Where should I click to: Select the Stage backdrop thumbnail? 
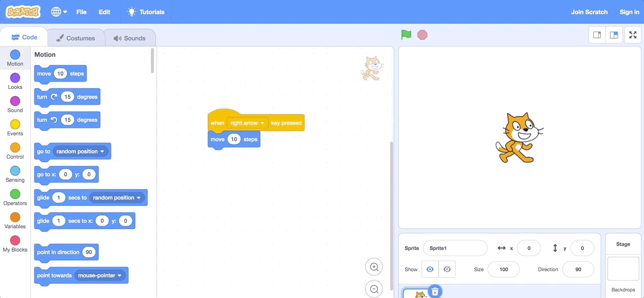tap(623, 268)
